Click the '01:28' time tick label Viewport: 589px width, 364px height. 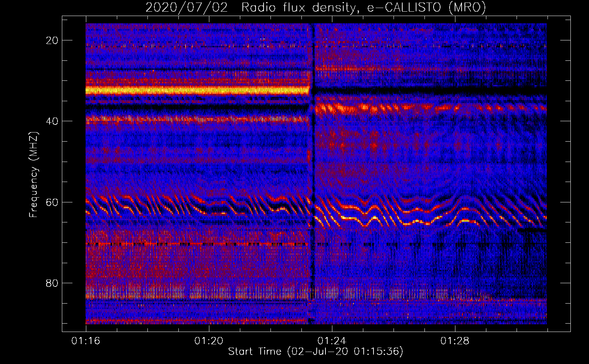455,341
